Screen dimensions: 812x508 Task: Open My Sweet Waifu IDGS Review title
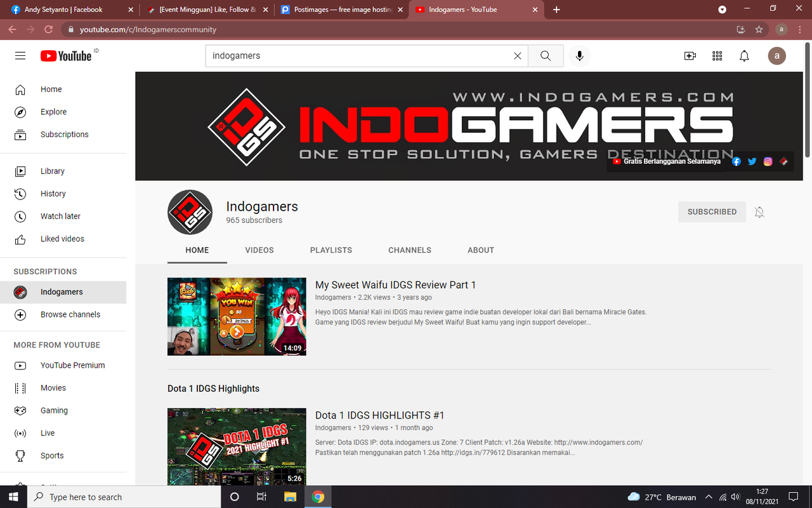pos(395,285)
